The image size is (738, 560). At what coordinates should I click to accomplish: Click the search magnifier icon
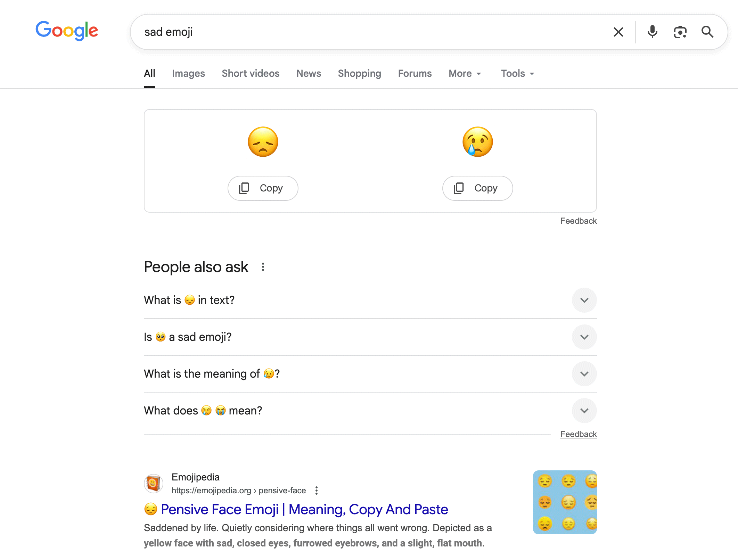pyautogui.click(x=707, y=32)
